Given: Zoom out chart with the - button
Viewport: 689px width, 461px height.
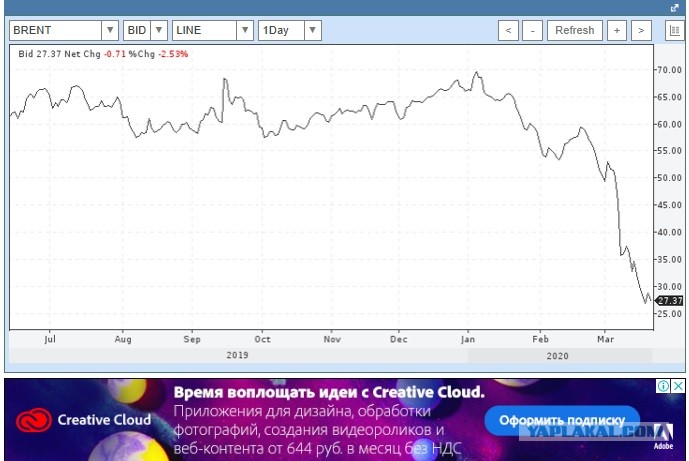Looking at the screenshot, I should (x=532, y=30).
